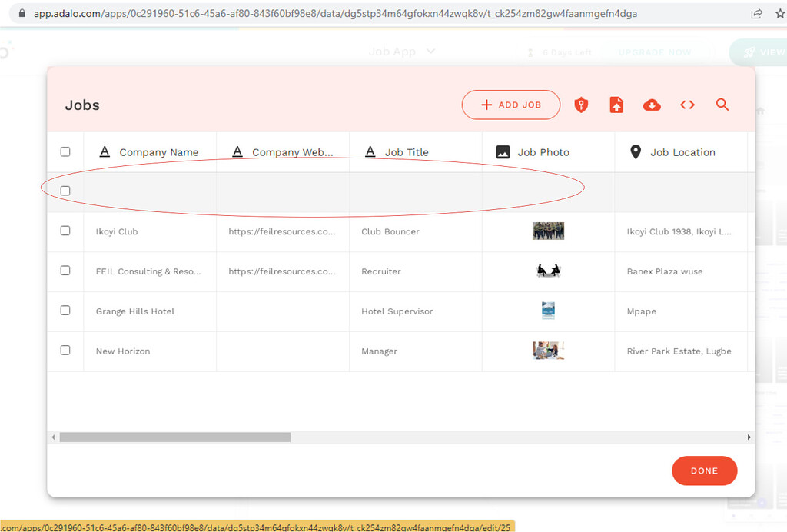The height and width of the screenshot is (532, 787).
Task: Click the image icon beside Job Photo
Action: 503,151
